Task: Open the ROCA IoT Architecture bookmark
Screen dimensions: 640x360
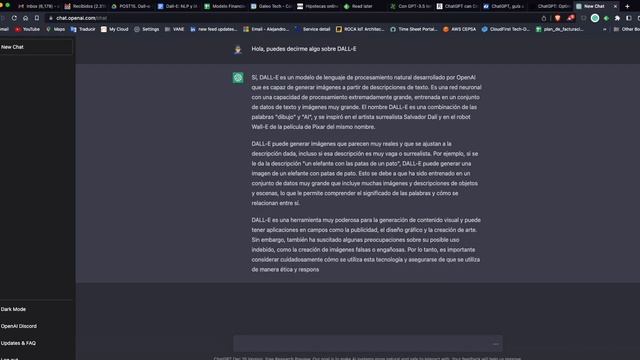Action: pyautogui.click(x=360, y=29)
